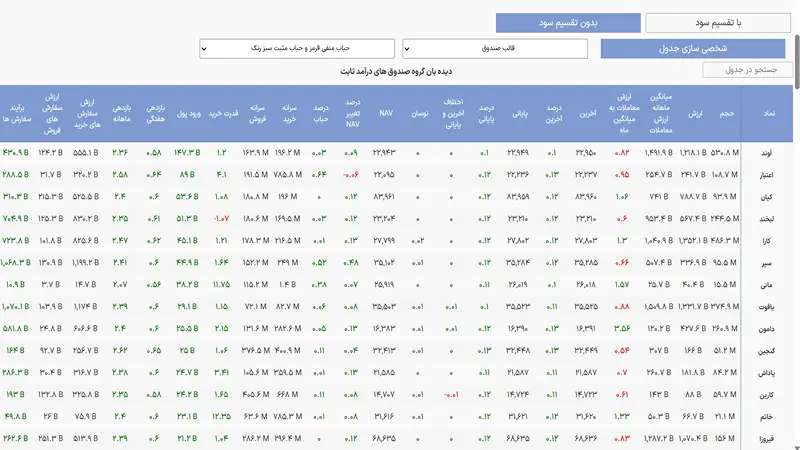Switch to the 'با تقسیم سود' tab

click(718, 23)
